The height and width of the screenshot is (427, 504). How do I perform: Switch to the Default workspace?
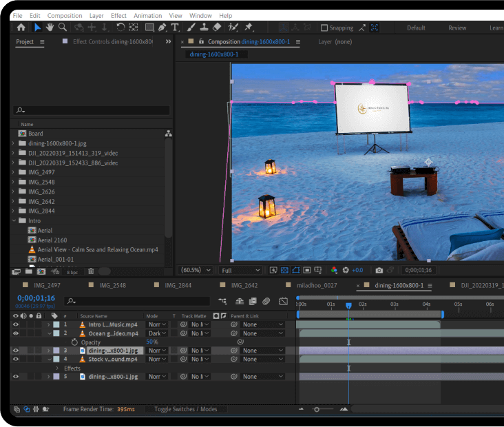(x=416, y=28)
